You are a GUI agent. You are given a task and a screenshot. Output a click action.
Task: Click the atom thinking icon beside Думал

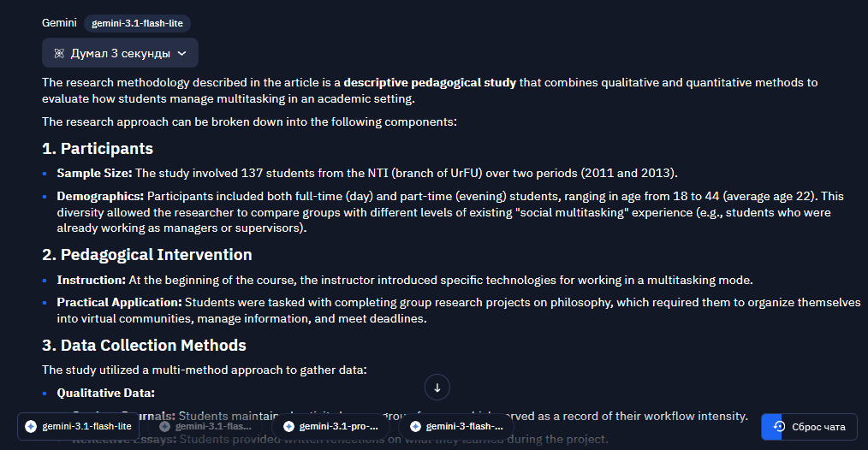coord(59,53)
